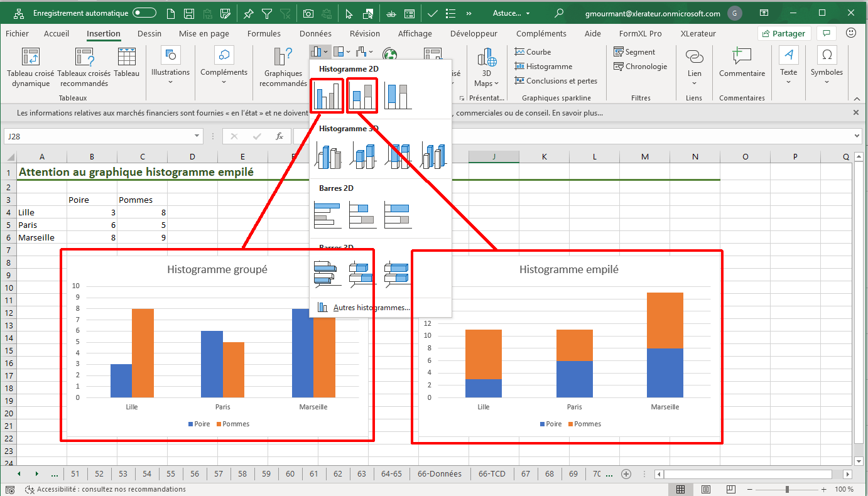Switch to sheet tab 66-Données
The height and width of the screenshot is (496, 868).
439,474
